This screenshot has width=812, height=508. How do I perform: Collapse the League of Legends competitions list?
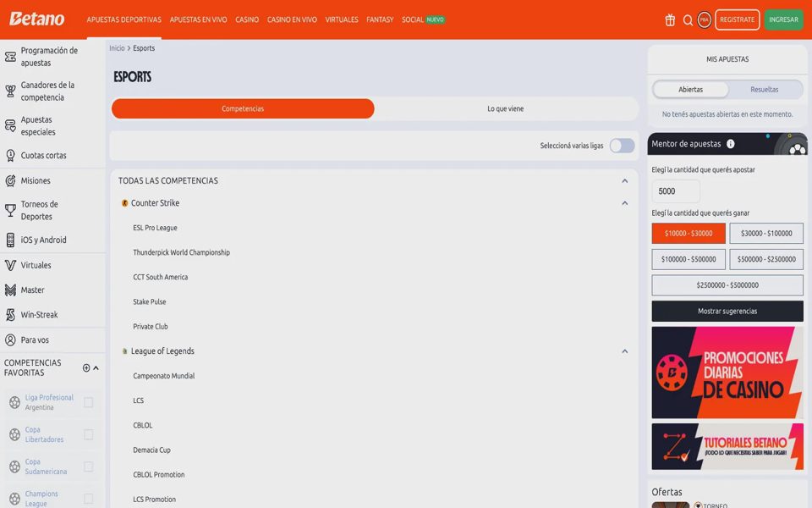coord(624,351)
